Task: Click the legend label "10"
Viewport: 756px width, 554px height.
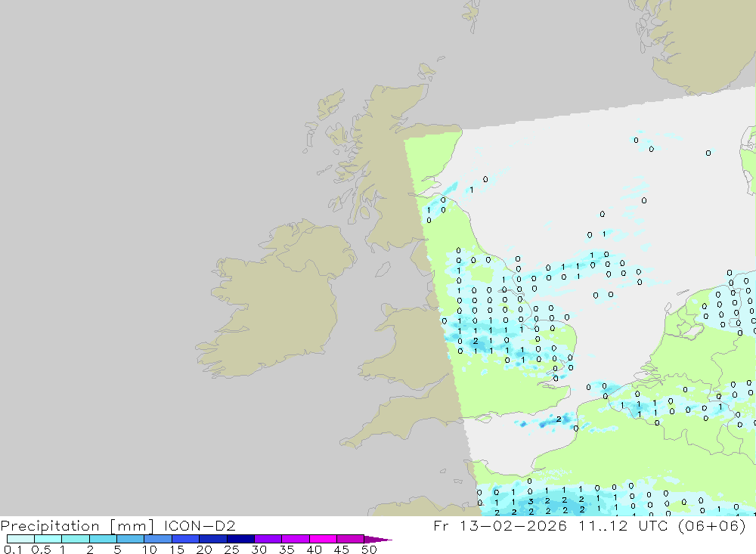Action: pyautogui.click(x=150, y=549)
